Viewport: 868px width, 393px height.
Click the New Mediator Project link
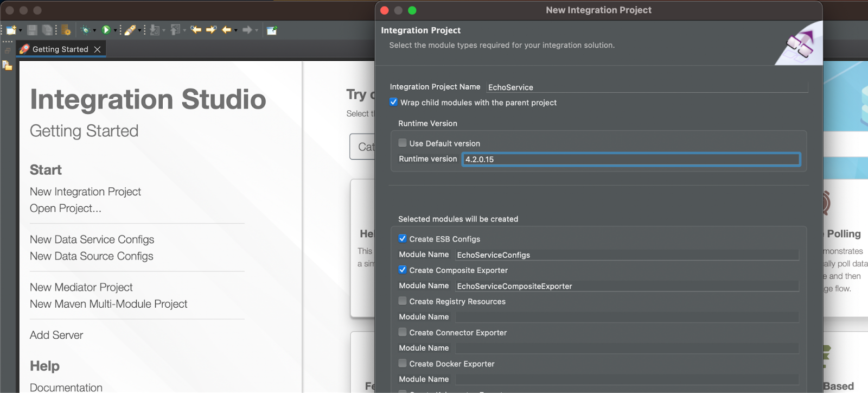pyautogui.click(x=81, y=287)
